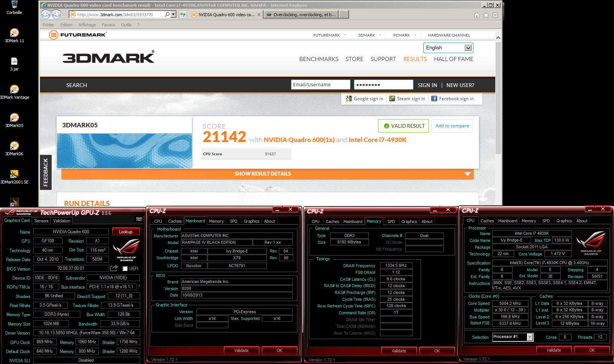Viewport: 614px width, 364px height.
Task: Click the GPU-Z screenshot camera icon
Action: point(139,219)
